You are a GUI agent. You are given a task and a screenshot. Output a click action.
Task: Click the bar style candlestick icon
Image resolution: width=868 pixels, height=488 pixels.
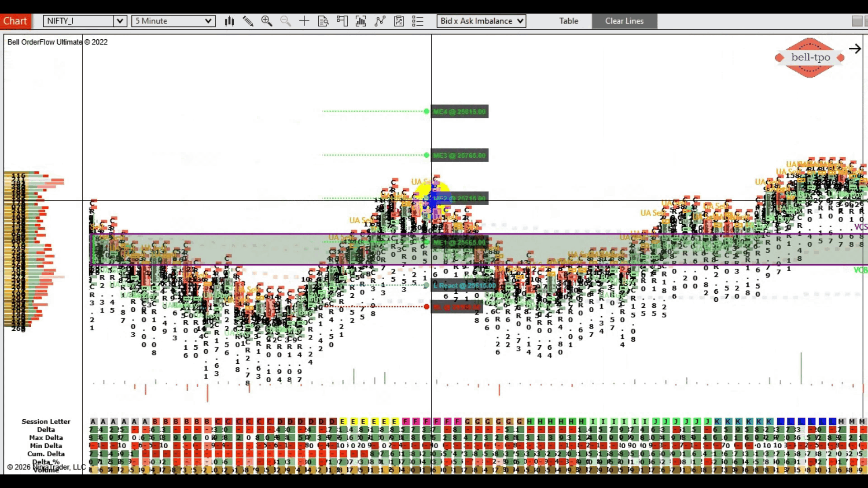pos(229,21)
